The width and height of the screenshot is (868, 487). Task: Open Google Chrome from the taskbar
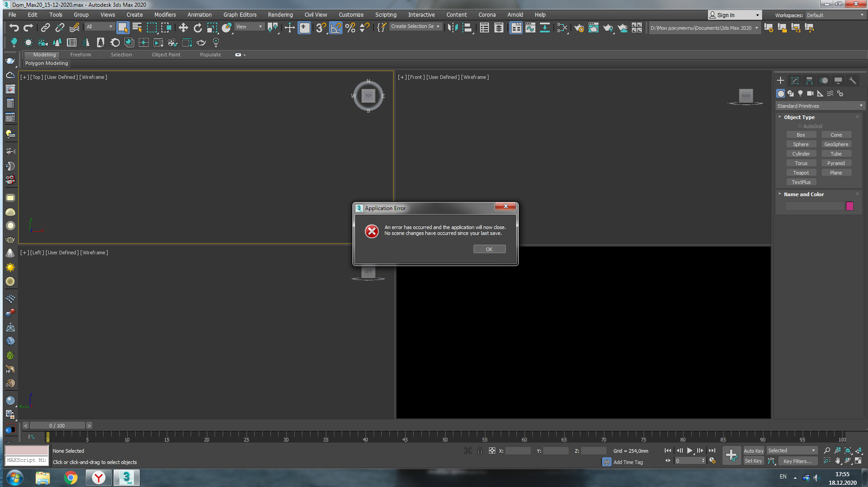[x=71, y=478]
